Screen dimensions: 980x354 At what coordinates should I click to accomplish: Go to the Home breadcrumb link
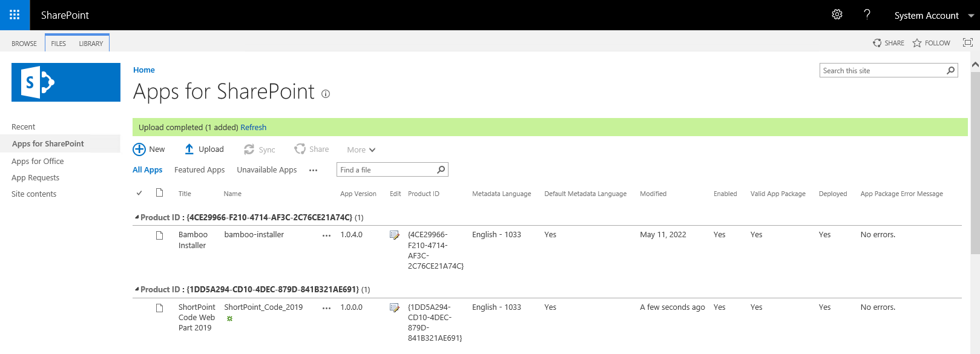[144, 70]
